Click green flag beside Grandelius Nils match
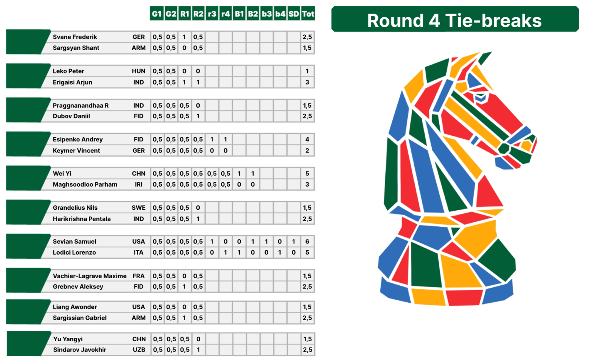The height and width of the screenshot is (364, 592). pos(26,213)
